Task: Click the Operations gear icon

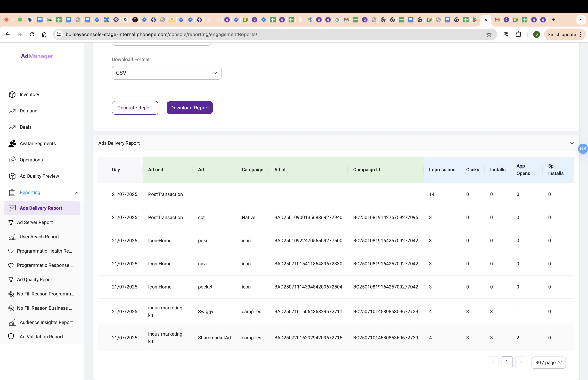Action: point(12,160)
